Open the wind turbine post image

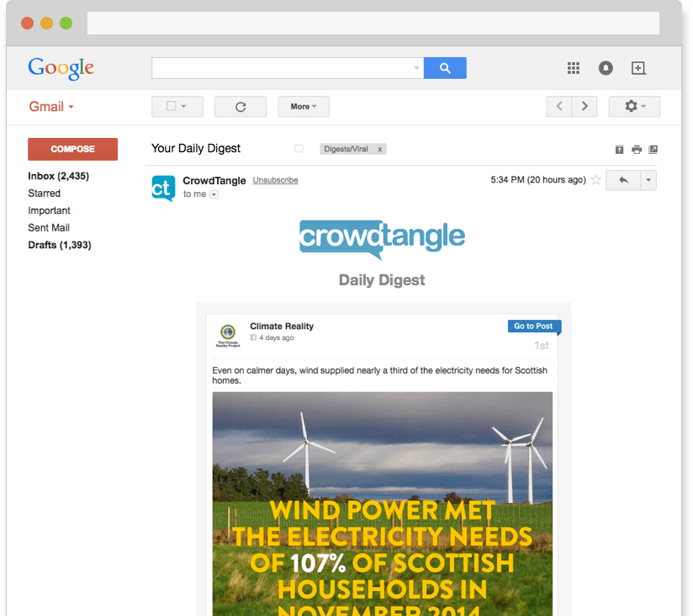383,504
